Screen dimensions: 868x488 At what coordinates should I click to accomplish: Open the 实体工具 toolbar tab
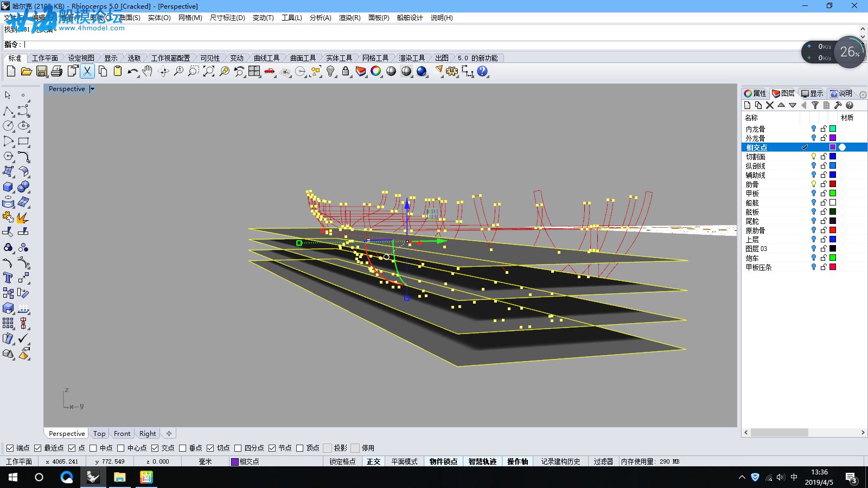pos(339,58)
